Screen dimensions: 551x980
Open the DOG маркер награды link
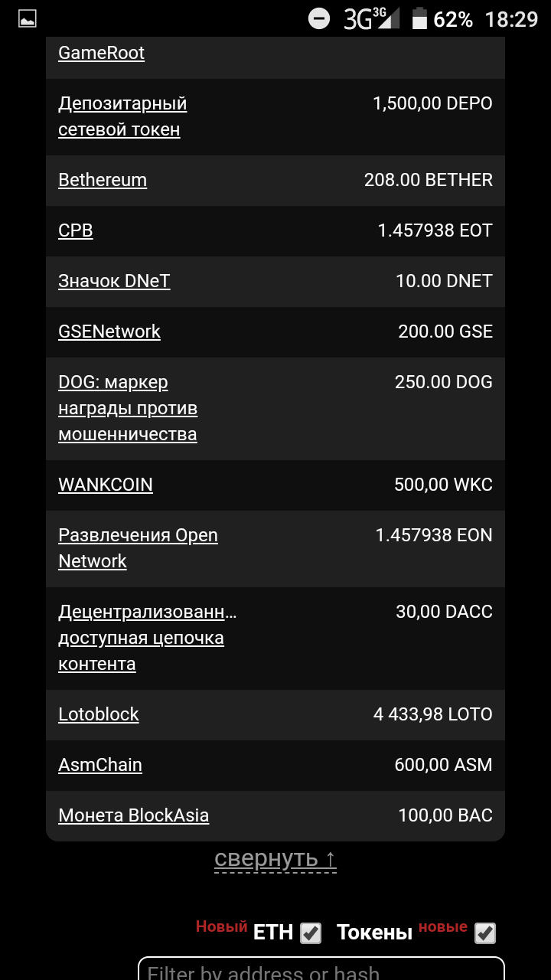point(128,408)
